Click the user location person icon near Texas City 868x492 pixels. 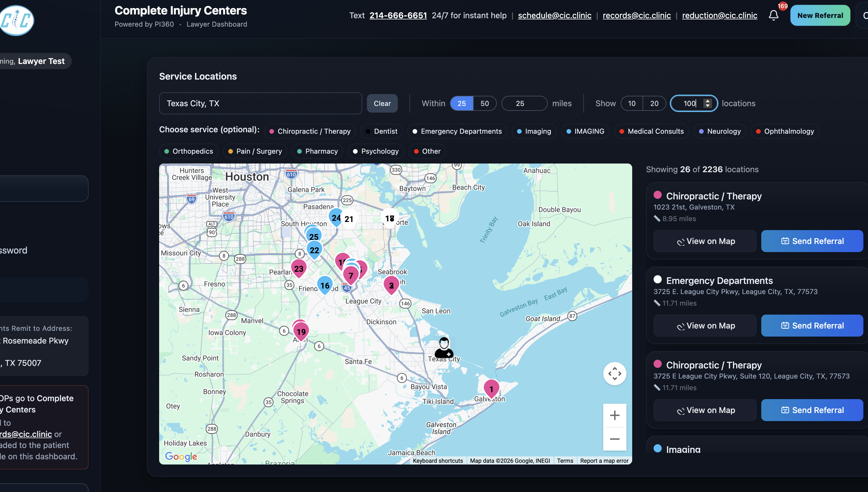444,347
